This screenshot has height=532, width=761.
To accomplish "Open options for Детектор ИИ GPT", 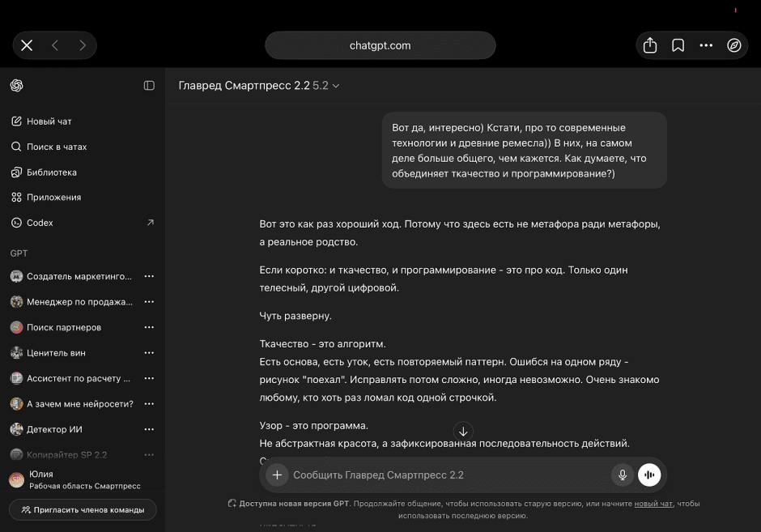I will coord(149,429).
